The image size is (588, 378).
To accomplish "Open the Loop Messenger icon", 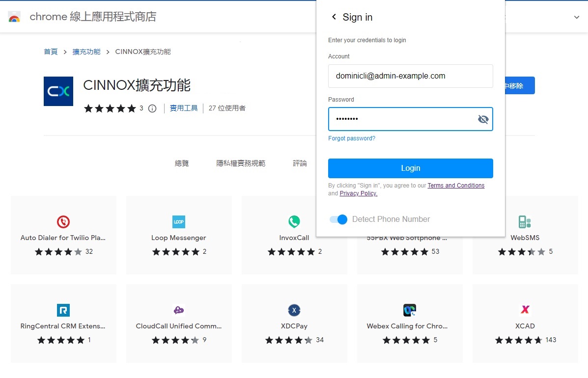I will coord(178,222).
